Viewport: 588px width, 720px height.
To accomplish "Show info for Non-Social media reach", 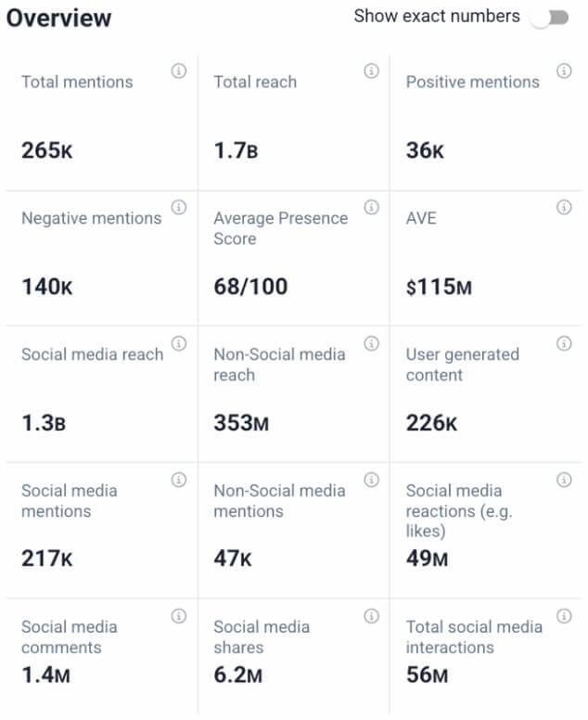I will coord(371,343).
